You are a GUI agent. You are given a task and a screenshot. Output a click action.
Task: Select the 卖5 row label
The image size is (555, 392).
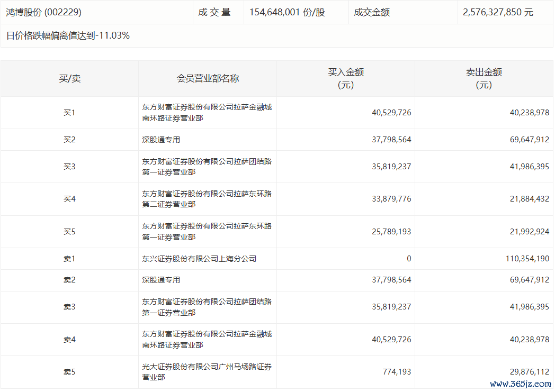69,372
